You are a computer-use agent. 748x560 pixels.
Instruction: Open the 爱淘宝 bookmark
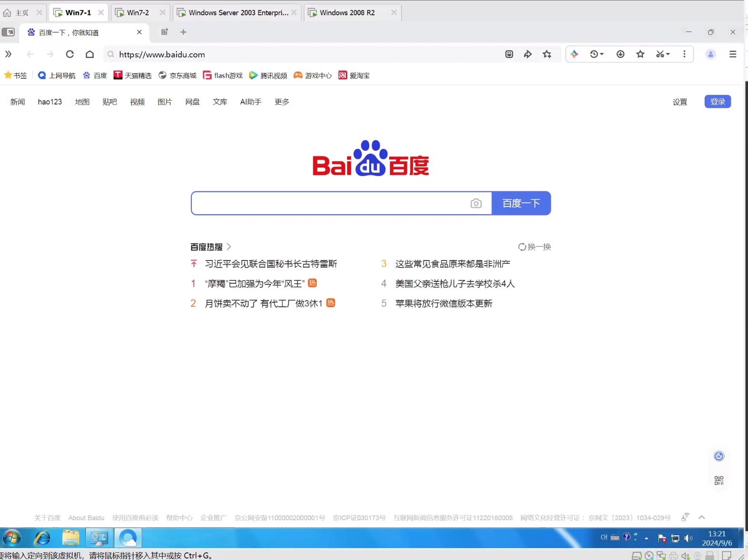click(x=354, y=75)
